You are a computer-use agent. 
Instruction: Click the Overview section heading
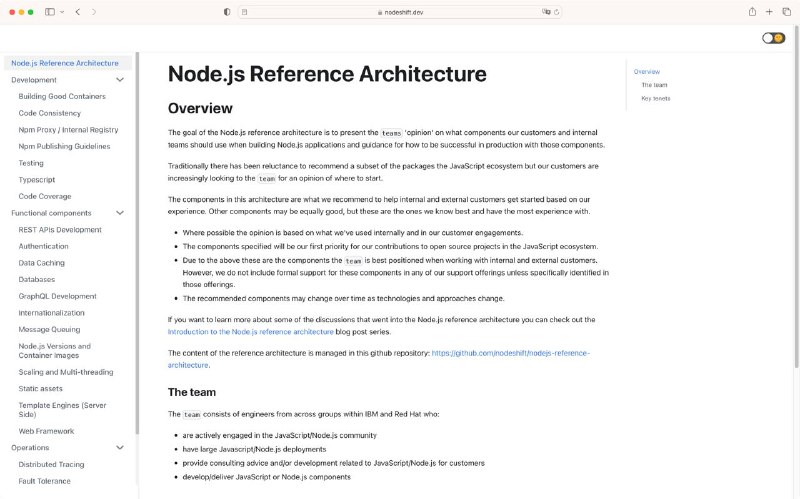200,108
